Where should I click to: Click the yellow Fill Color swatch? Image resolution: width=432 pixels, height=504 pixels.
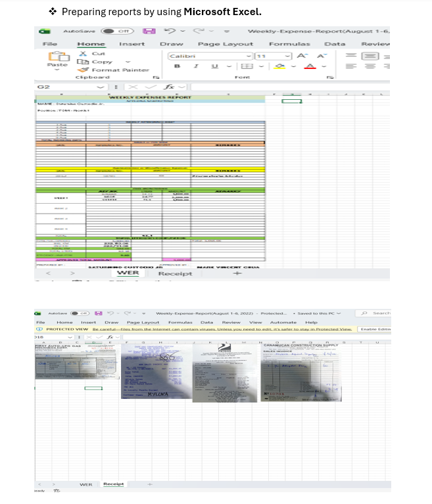pyautogui.click(x=279, y=66)
